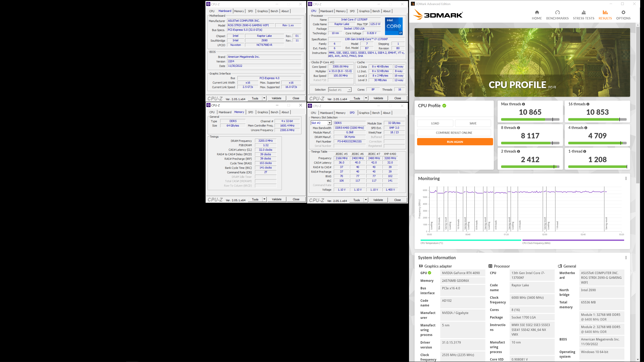This screenshot has width=644, height=362.
Task: Click Part Number F5-6400J3239G32G field
Action: [x=349, y=141]
